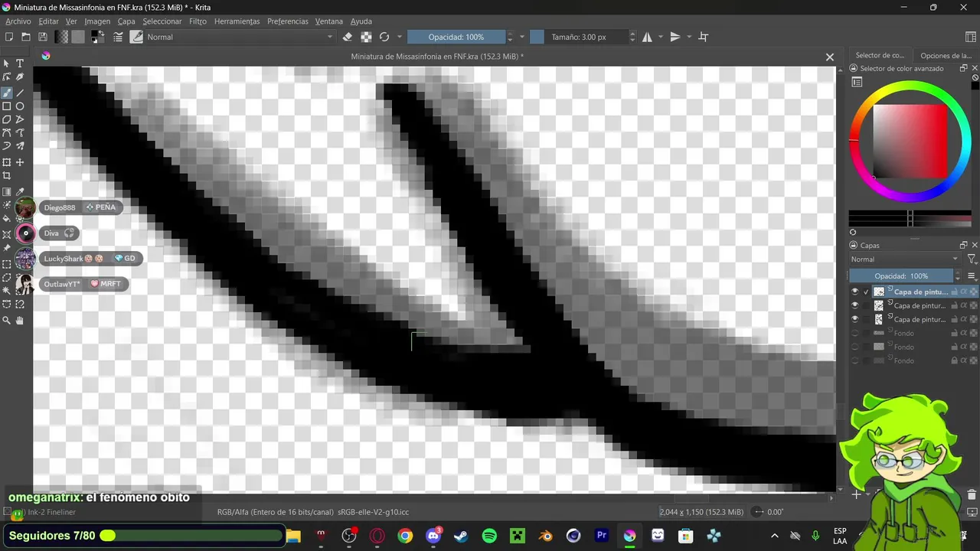980x551 pixels.
Task: Open Discord from the taskbar
Action: [433, 536]
